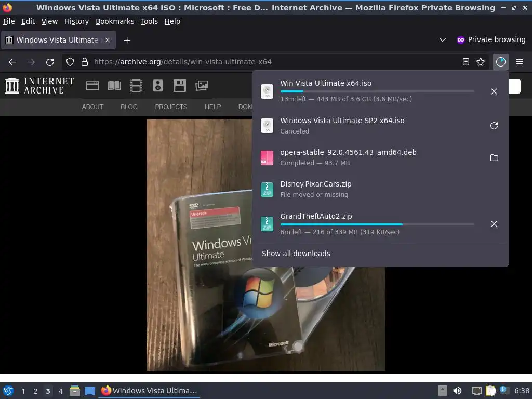Open the History menu
The height and width of the screenshot is (399, 532).
[77, 21]
